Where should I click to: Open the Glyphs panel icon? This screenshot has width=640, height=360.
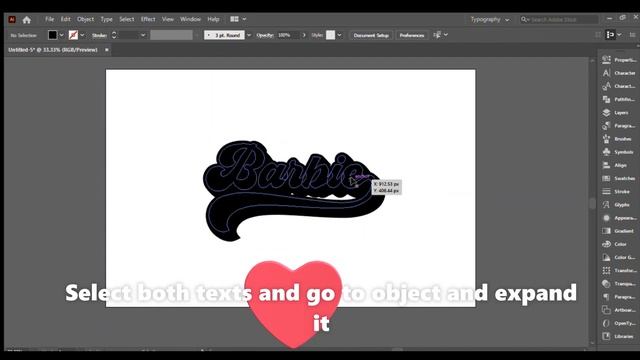pos(607,204)
